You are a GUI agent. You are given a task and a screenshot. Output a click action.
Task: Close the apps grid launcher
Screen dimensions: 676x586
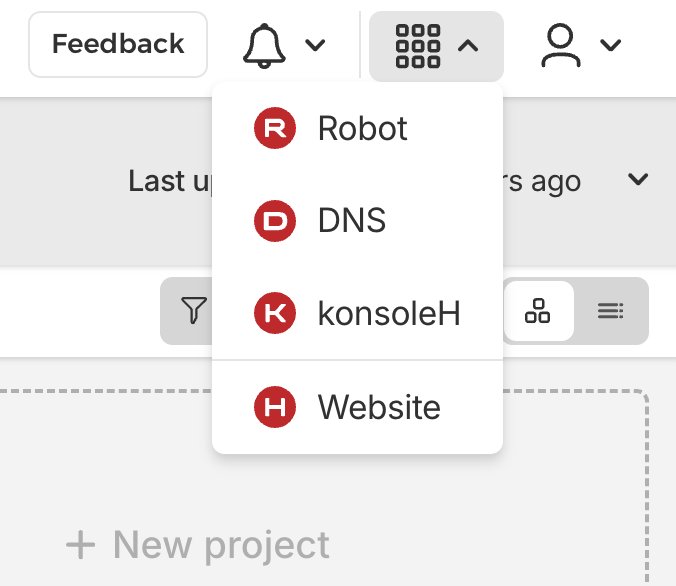click(419, 45)
